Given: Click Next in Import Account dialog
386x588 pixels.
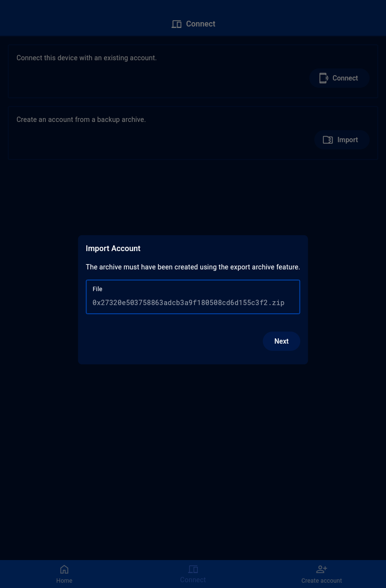Looking at the screenshot, I should 281,341.
